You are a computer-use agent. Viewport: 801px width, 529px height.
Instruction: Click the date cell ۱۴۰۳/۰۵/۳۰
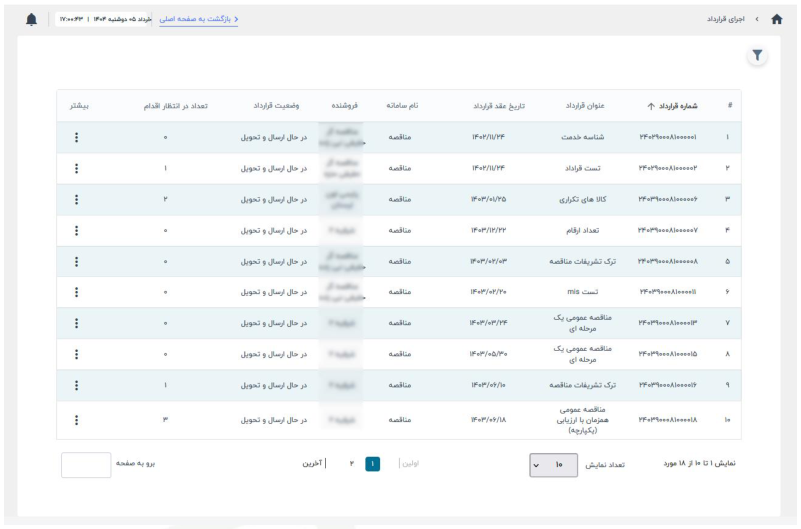pos(488,354)
